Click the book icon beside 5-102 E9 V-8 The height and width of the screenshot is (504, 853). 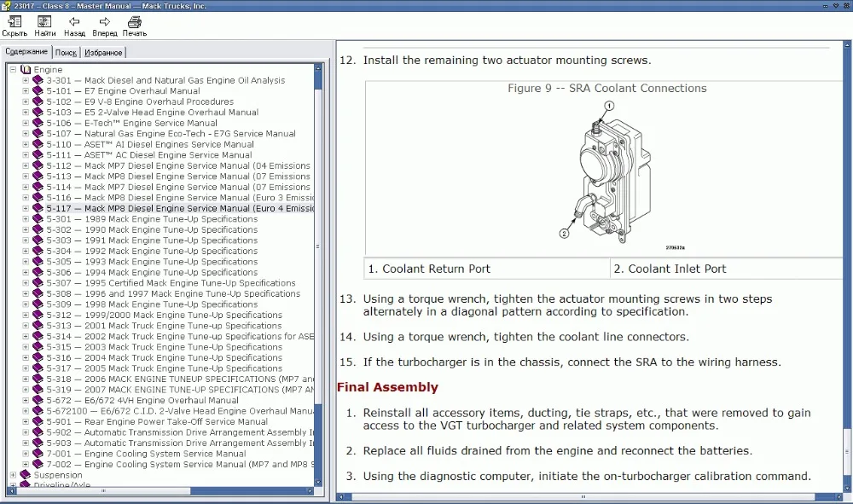point(38,101)
